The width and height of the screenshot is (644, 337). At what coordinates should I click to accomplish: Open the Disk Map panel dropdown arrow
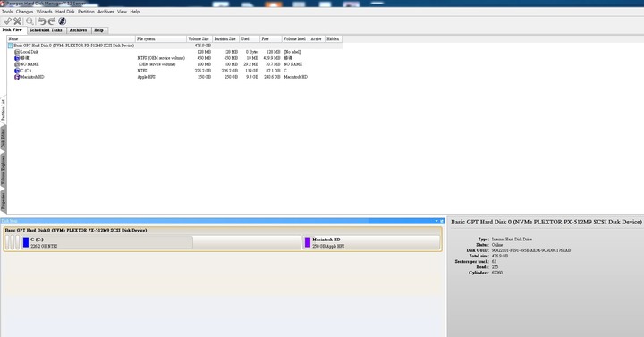coord(436,221)
